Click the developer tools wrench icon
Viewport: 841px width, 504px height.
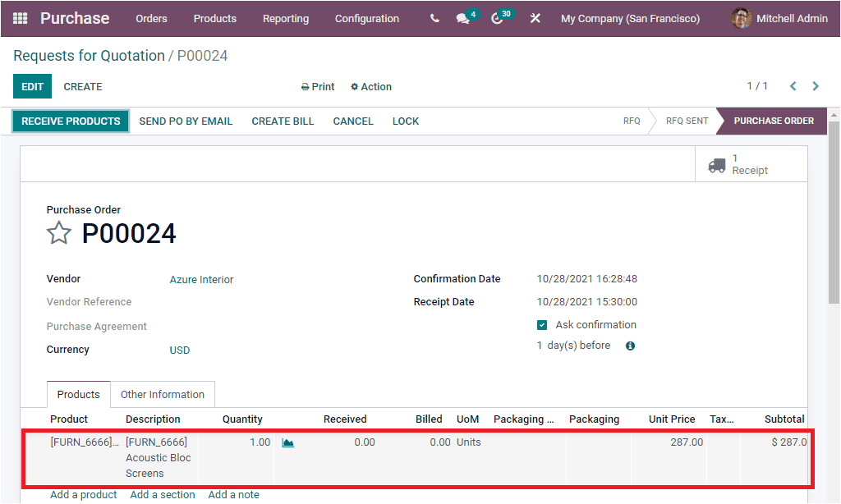(x=535, y=18)
